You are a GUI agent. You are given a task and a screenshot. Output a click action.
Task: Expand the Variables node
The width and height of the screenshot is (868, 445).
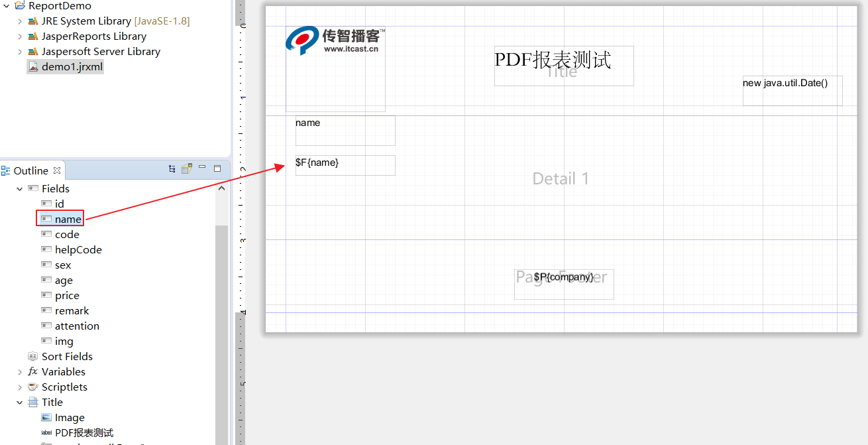19,371
